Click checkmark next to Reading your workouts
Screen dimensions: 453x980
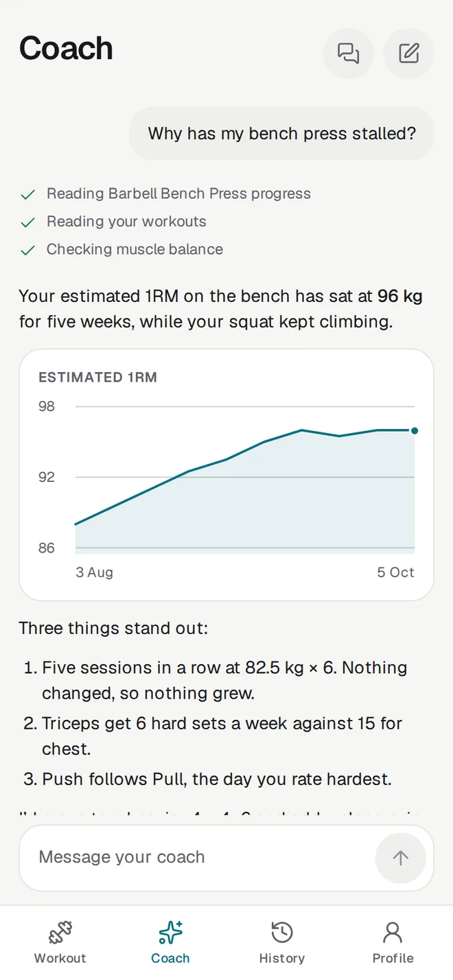coord(27,222)
